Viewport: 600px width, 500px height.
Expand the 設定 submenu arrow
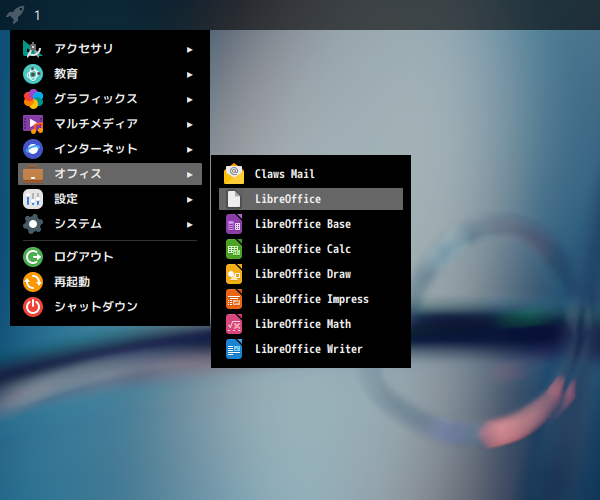point(189,200)
